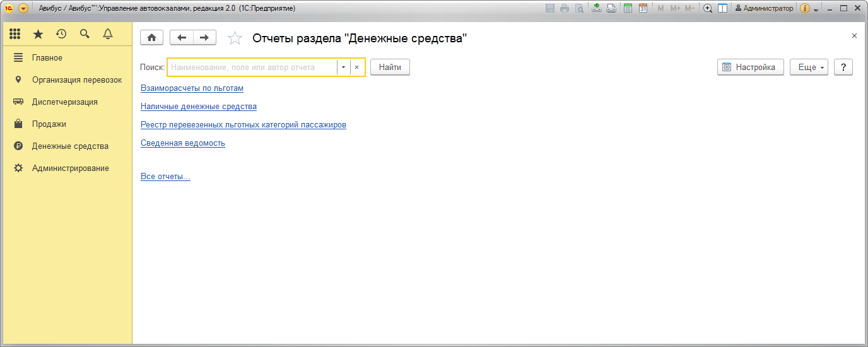Open Взаиморасчеты по льготам report link
The height and width of the screenshot is (347, 868).
pos(192,88)
